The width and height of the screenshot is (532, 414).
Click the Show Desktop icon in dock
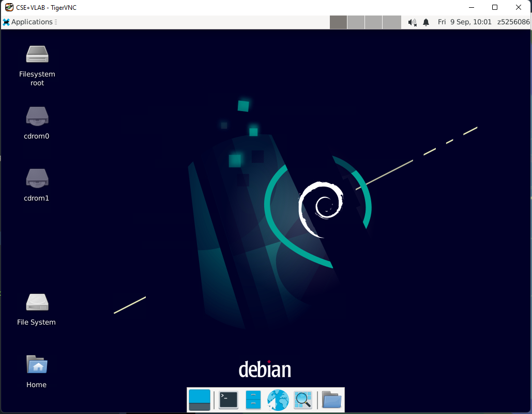click(x=200, y=400)
